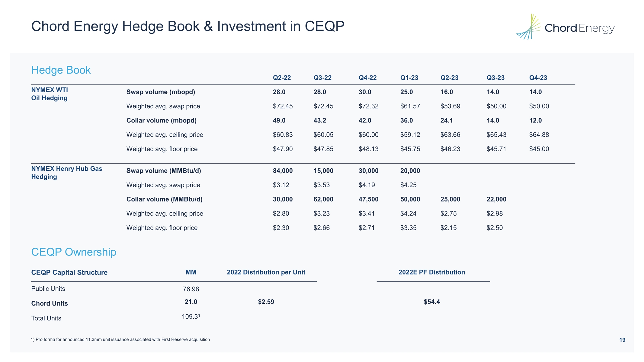Viewport: 644px width, 362px height.
Task: Click the slide title about Hedge Book
Action: coord(187,26)
